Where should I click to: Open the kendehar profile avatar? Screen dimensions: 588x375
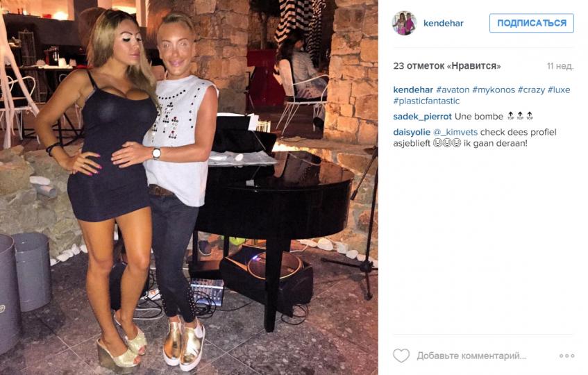click(x=404, y=23)
